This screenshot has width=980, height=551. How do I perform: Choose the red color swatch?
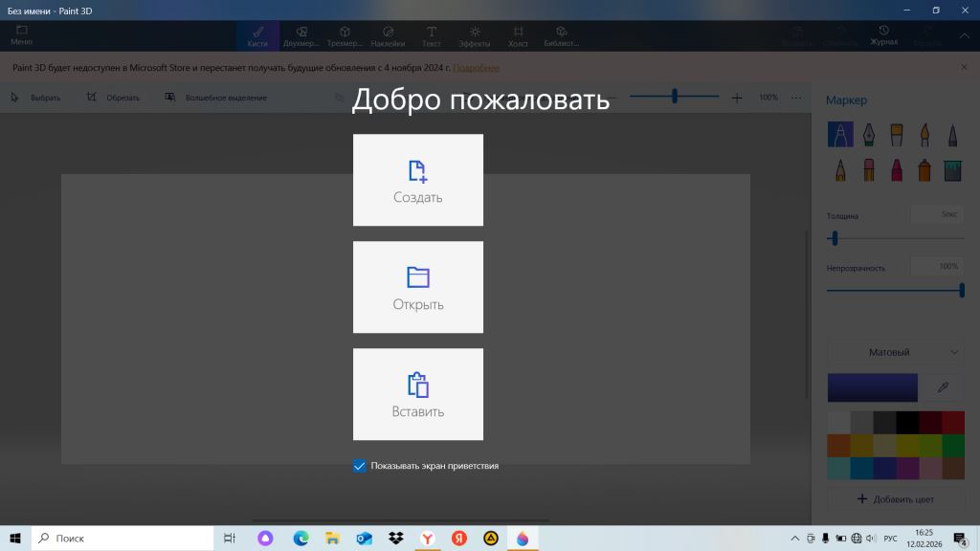(952, 422)
